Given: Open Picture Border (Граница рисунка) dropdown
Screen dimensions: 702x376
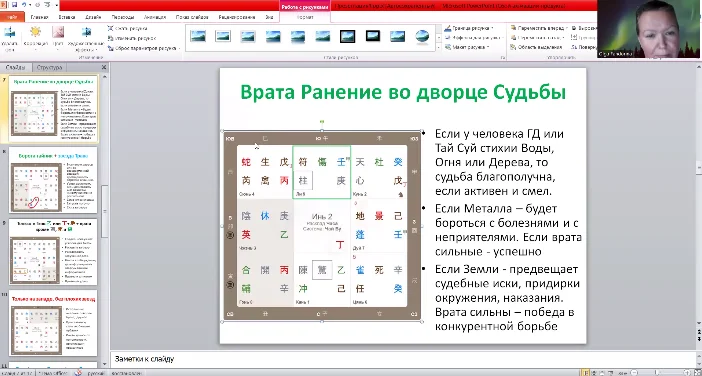Looking at the screenshot, I should (469, 28).
